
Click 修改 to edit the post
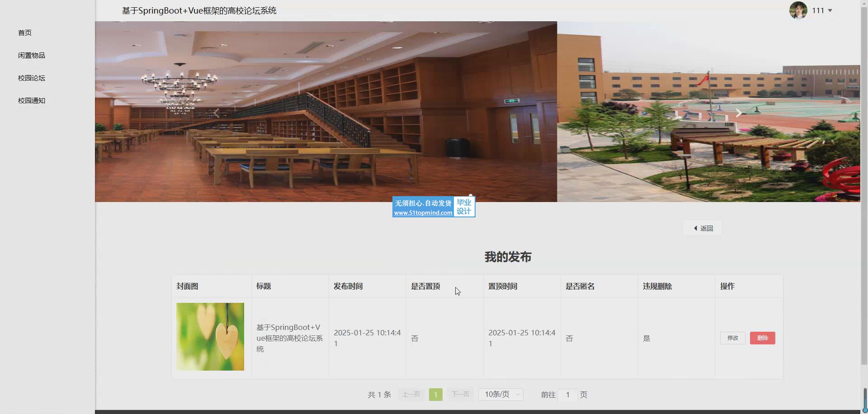pyautogui.click(x=732, y=338)
